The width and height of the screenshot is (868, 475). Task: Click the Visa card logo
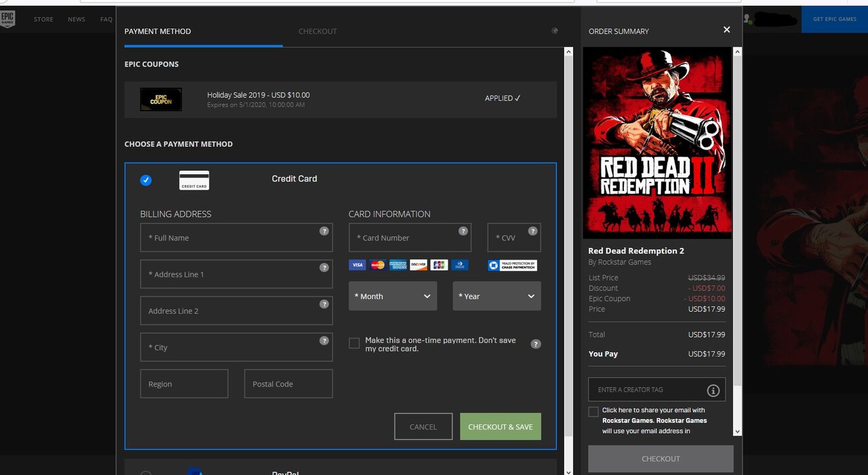pyautogui.click(x=357, y=265)
